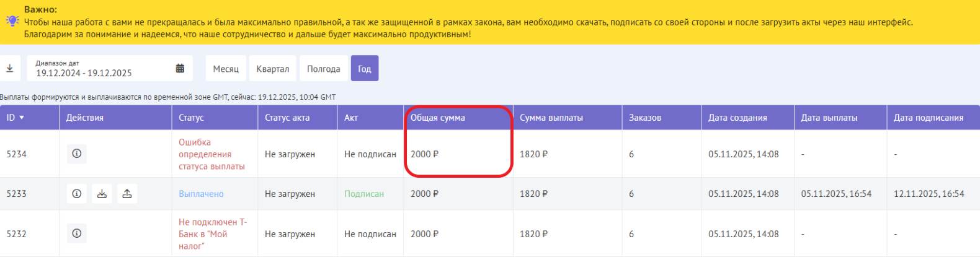Click the download icon left of date range
This screenshot has height=257, width=980.
pyautogui.click(x=10, y=69)
